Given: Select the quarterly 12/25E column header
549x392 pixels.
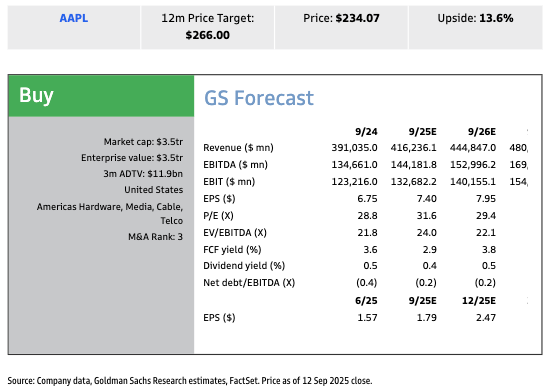Looking at the screenshot, I should click(479, 301).
